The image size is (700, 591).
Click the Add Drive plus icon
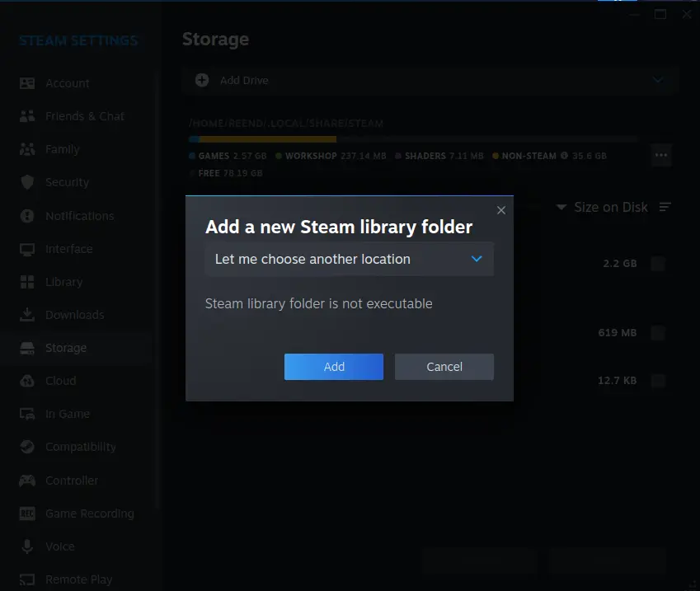[202, 80]
